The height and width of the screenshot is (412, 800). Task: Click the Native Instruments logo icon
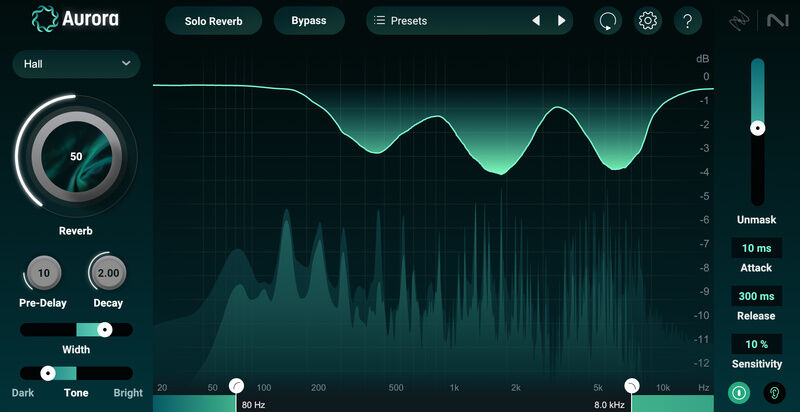(x=779, y=21)
